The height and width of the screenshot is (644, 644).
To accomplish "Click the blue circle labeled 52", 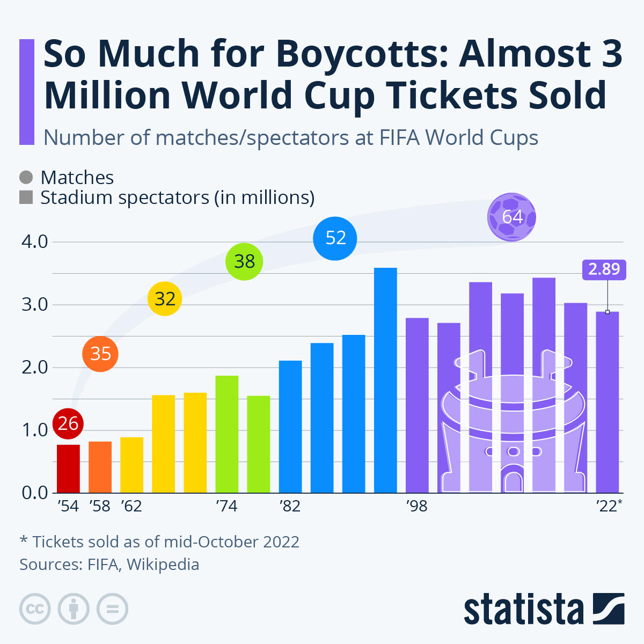I will point(335,238).
